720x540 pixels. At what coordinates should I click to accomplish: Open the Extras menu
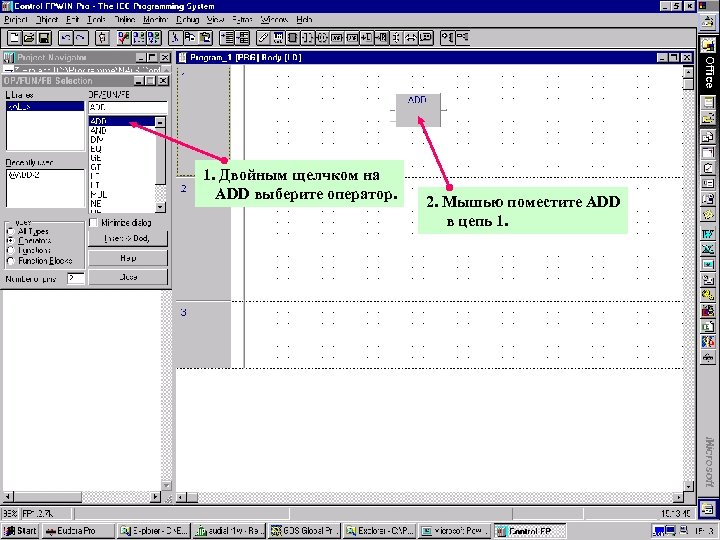pos(242,20)
